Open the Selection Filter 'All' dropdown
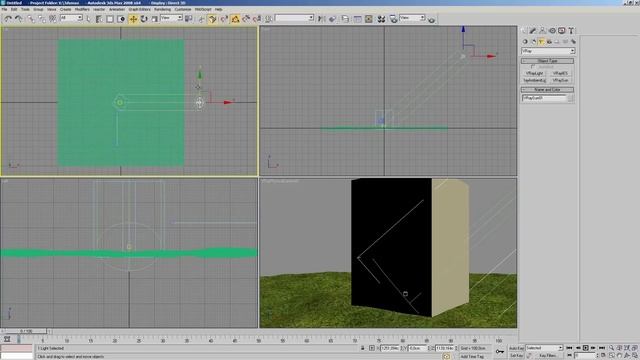The width and height of the screenshot is (640, 360). 71,18
